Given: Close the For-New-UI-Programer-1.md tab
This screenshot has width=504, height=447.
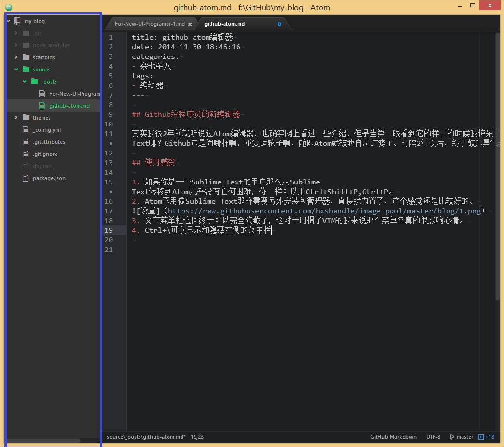Looking at the screenshot, I should click(190, 24).
